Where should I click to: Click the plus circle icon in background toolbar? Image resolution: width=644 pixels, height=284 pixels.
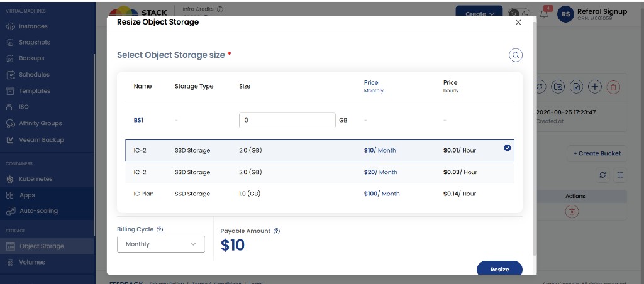click(595, 87)
